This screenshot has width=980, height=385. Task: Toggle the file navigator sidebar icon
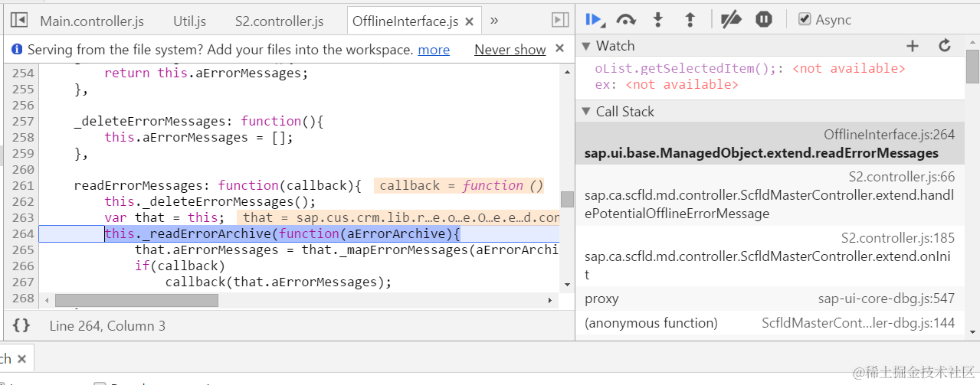pos(19,21)
